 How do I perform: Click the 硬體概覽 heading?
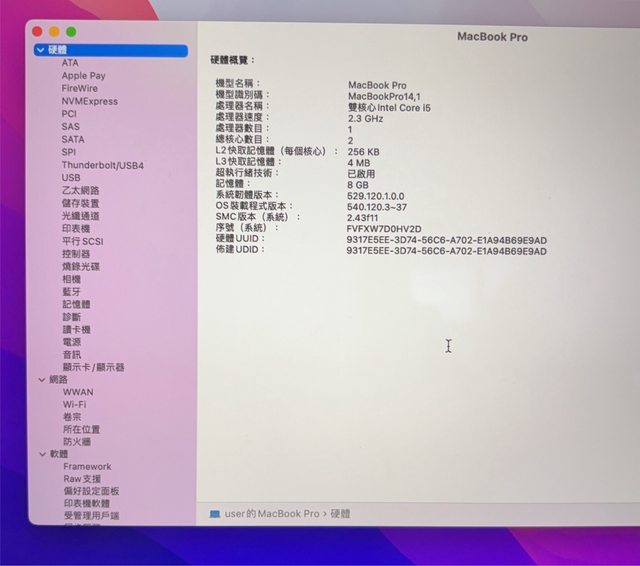233,60
